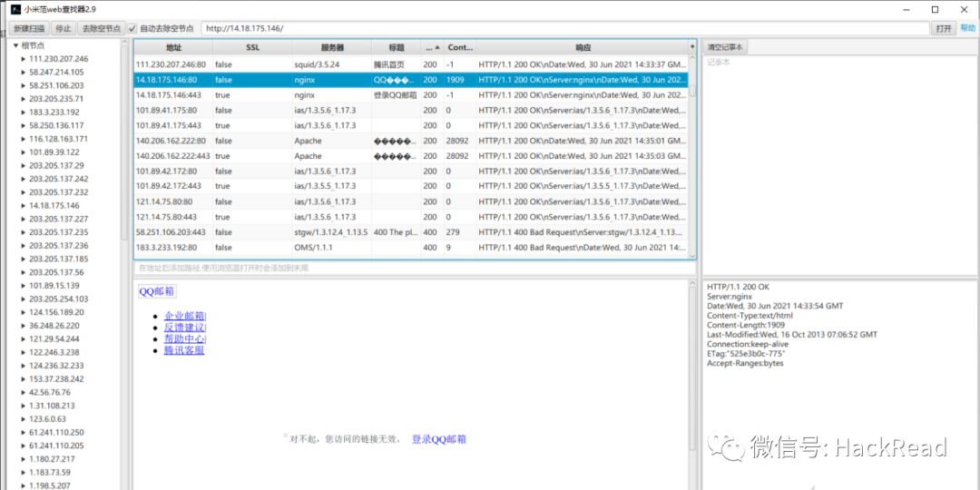Click the 去除空节点 button

tap(102, 29)
